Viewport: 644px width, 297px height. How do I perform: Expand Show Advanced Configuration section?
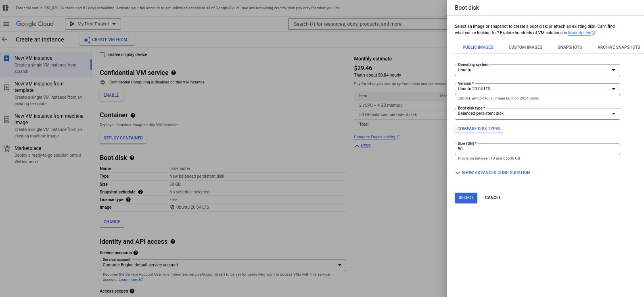coord(492,173)
